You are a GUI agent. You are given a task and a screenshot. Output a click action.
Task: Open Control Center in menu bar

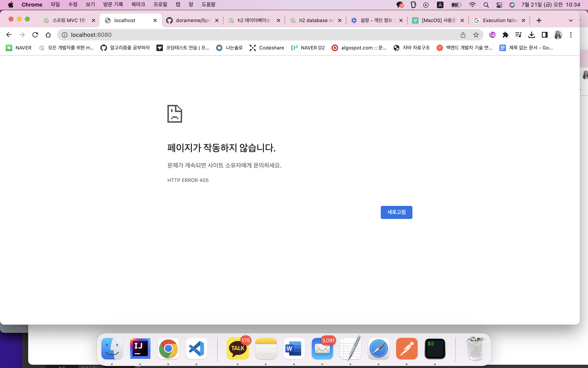[499, 5]
